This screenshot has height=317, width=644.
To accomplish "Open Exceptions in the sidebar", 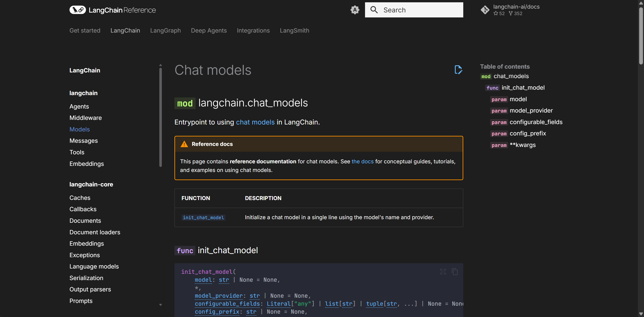I will (x=85, y=255).
